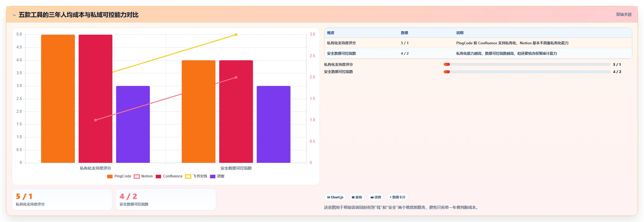The height and width of the screenshot is (222, 644).
Task: Select the 安全数据可控指数 table row cell
Action: click(x=341, y=54)
